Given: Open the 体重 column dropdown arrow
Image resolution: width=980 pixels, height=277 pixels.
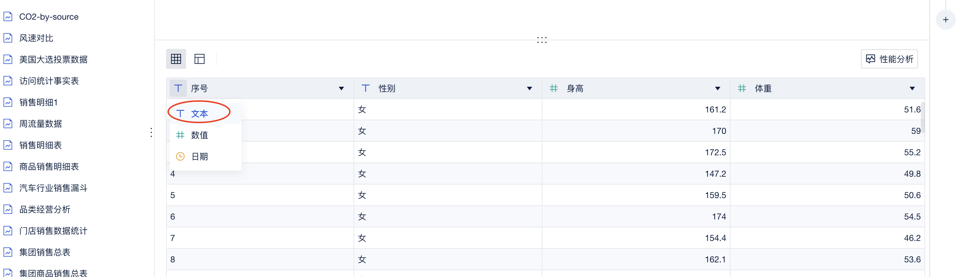Looking at the screenshot, I should click(912, 89).
